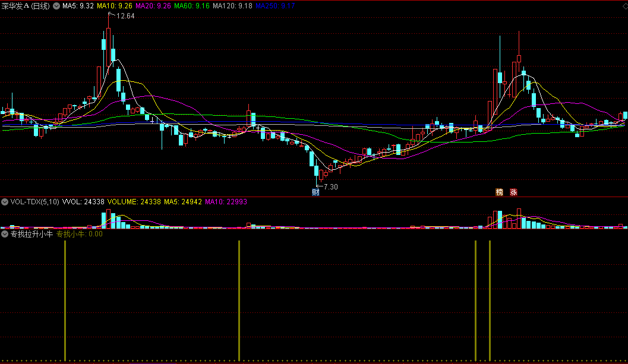The image size is (628, 364).
Task: Click the 榜 marker icon
Action: (x=500, y=192)
